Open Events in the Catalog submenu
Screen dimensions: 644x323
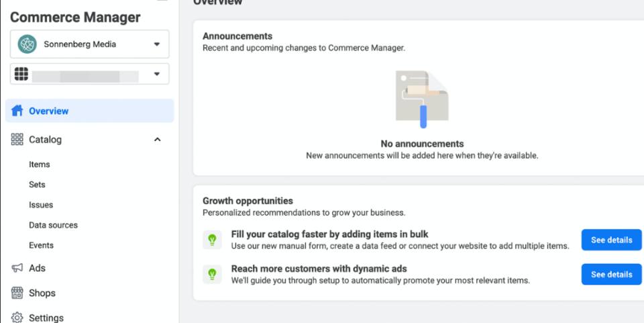coord(41,245)
